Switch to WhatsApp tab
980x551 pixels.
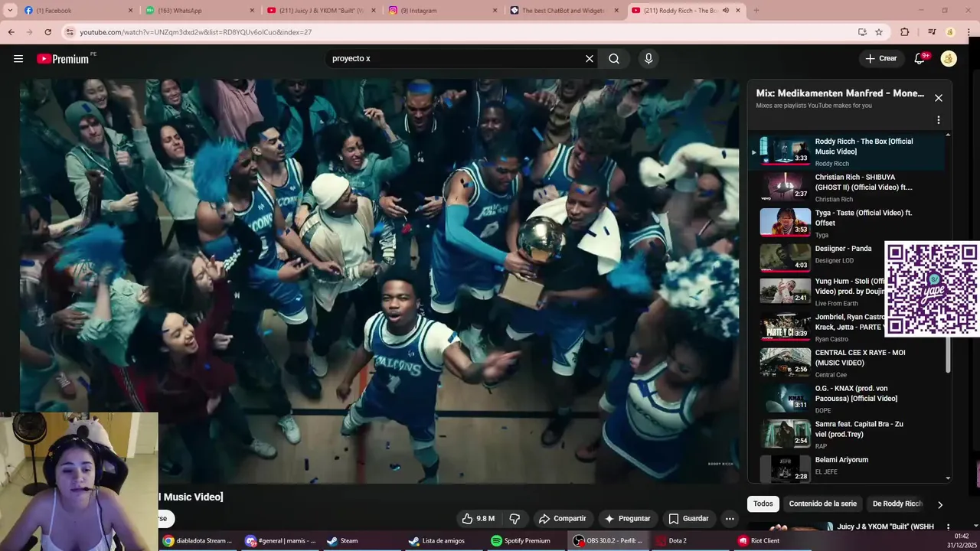coord(200,11)
